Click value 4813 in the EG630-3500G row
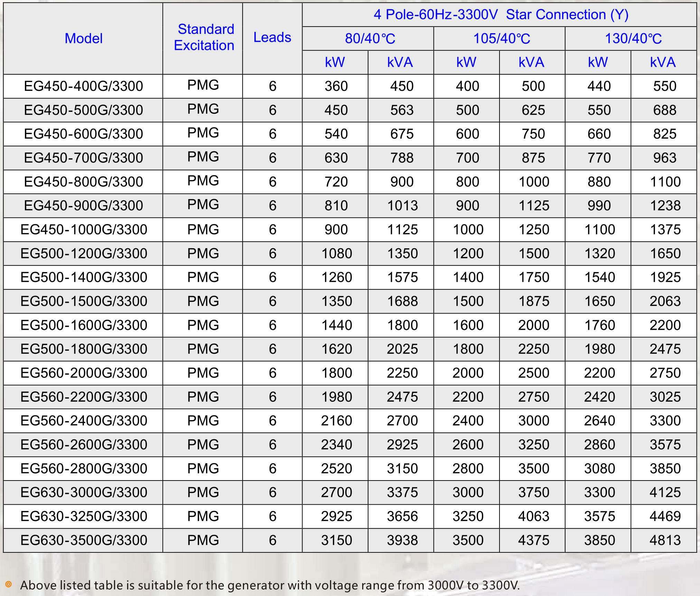Screen dimensions: 700x596 (665, 540)
